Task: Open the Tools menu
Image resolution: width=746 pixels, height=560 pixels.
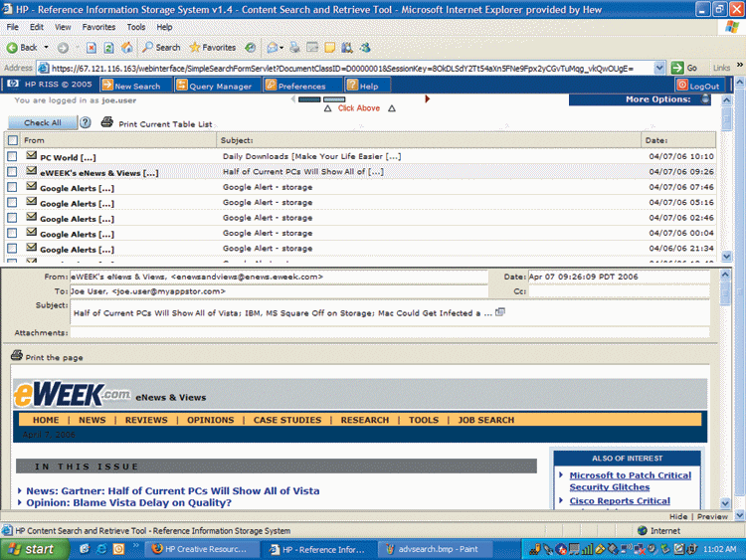Action: (x=136, y=27)
